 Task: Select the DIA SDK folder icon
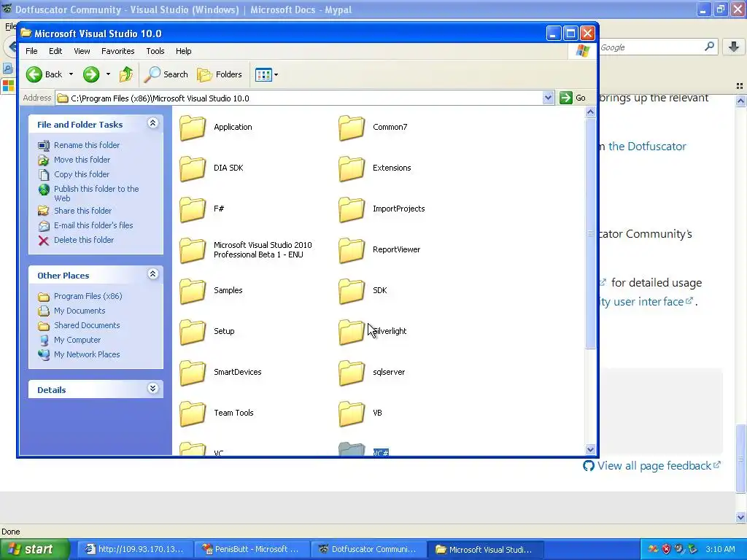[x=193, y=168]
